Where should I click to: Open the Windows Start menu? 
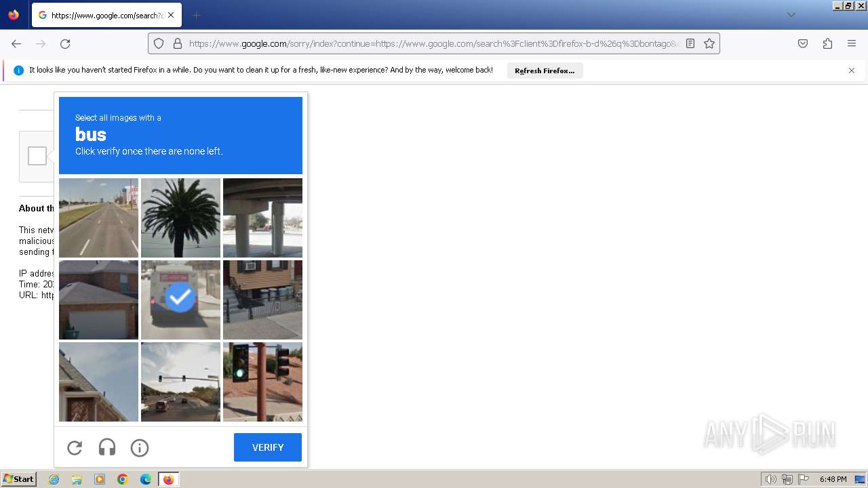(x=19, y=479)
